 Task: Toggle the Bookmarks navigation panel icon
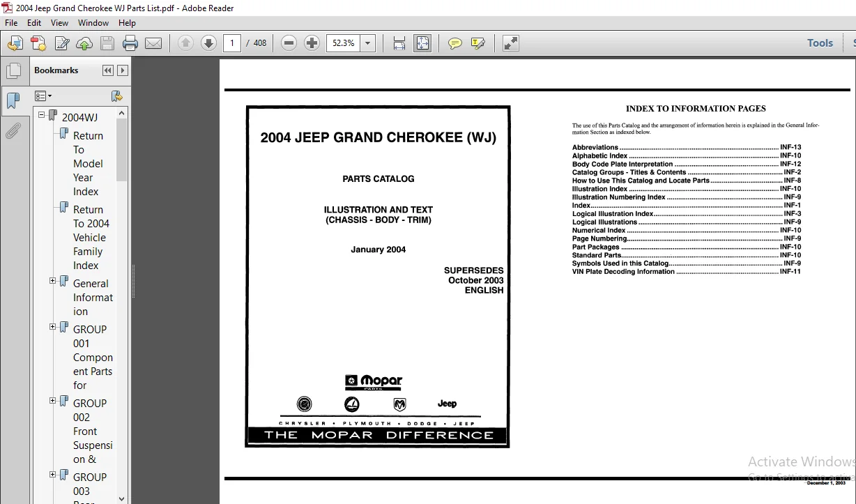13,102
